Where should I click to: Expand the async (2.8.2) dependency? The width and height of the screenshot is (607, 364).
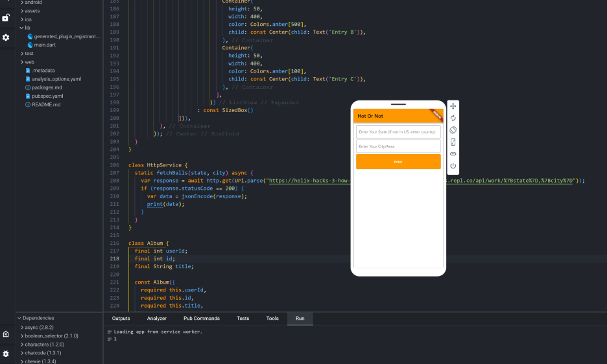(22, 327)
